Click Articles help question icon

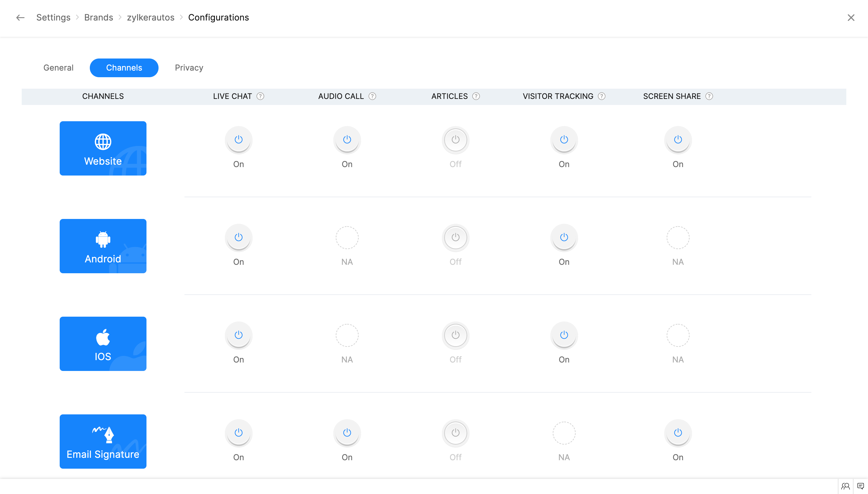[x=476, y=97]
